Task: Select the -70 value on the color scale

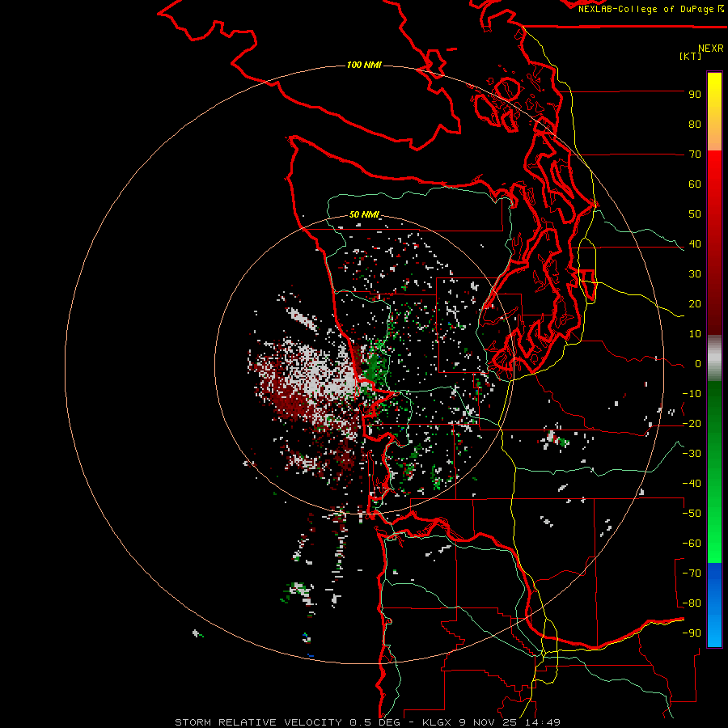Action: [692, 574]
